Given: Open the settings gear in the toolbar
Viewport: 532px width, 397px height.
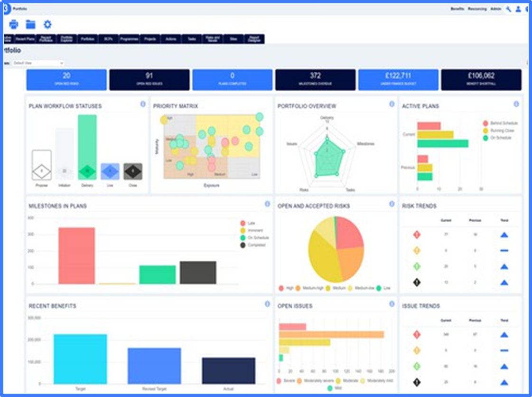Looking at the screenshot, I should coord(47,24).
